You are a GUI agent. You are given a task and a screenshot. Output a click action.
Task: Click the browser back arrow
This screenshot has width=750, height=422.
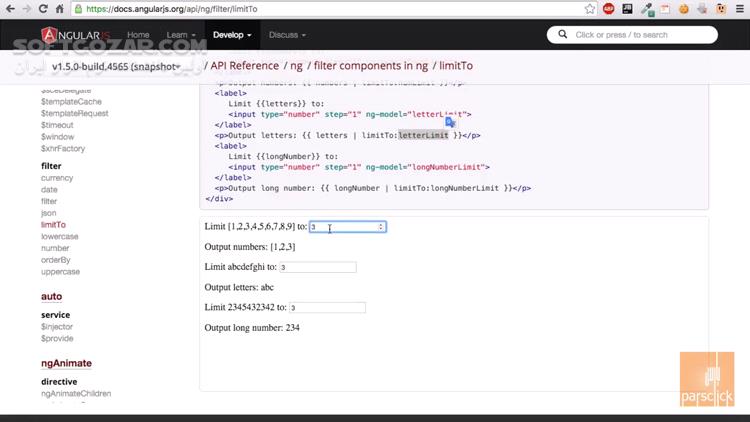(10, 9)
